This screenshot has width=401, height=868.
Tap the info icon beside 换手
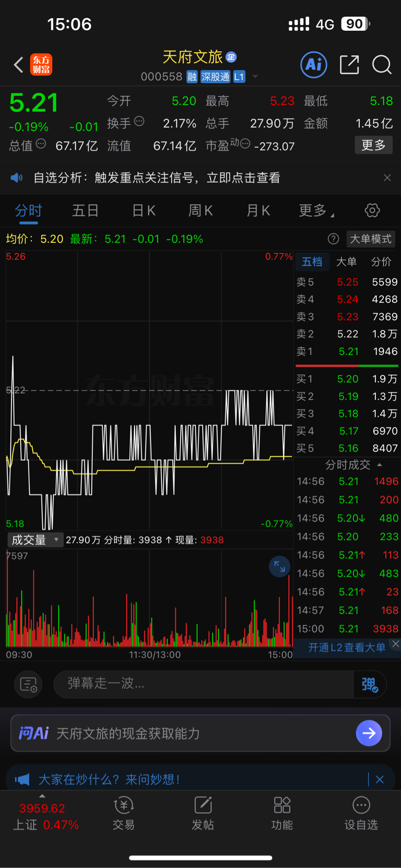click(x=139, y=122)
